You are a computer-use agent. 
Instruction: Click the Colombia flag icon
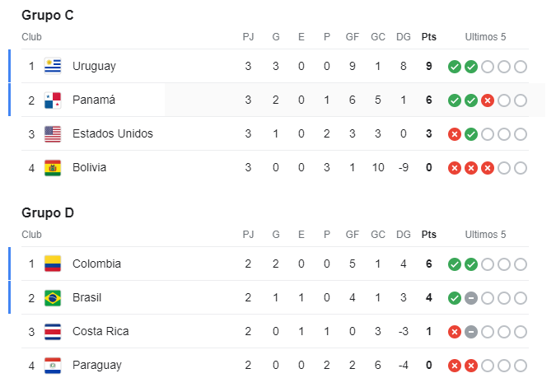coord(53,264)
